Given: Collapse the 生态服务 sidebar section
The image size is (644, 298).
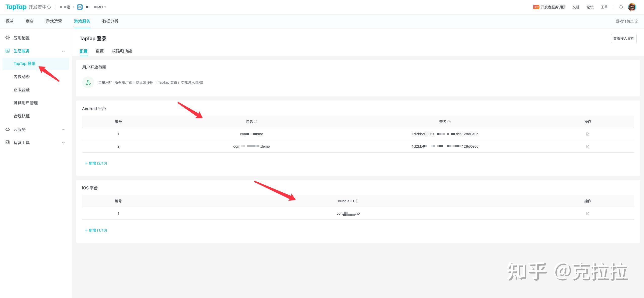Looking at the screenshot, I should pos(63,51).
